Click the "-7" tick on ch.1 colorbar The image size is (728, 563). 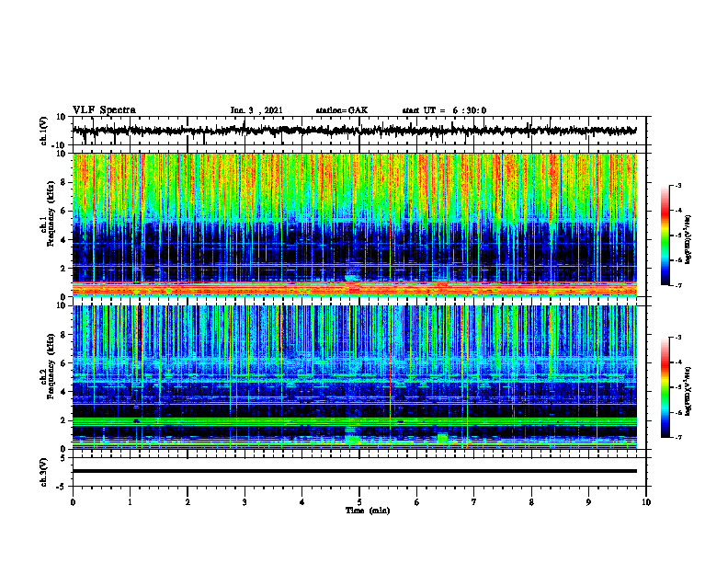[x=677, y=285]
